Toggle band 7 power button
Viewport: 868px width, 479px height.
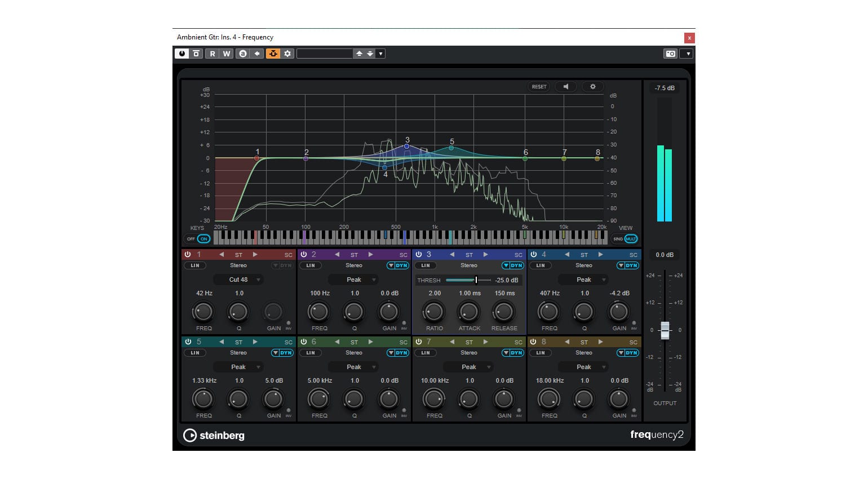pyautogui.click(x=419, y=342)
